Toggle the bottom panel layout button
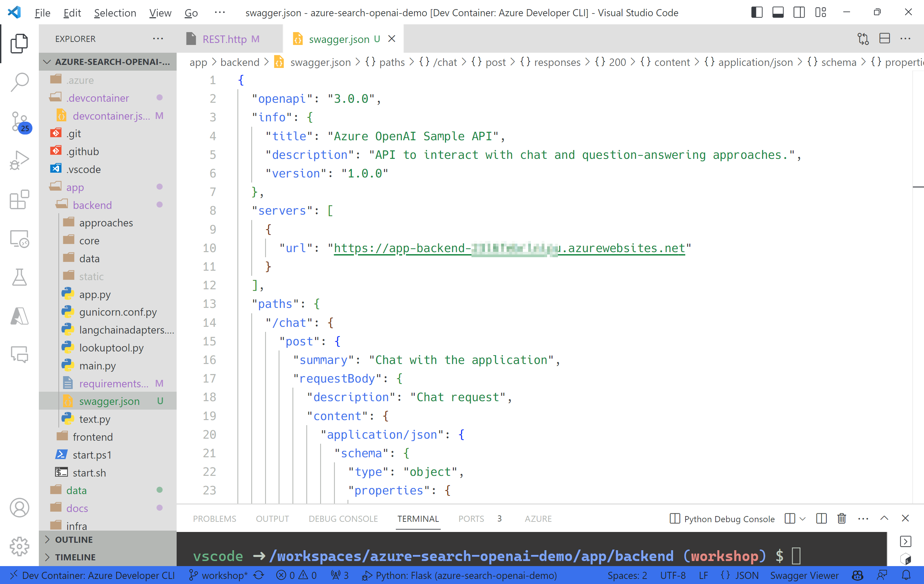Screen dimensions: 924x584 pyautogui.click(x=778, y=13)
